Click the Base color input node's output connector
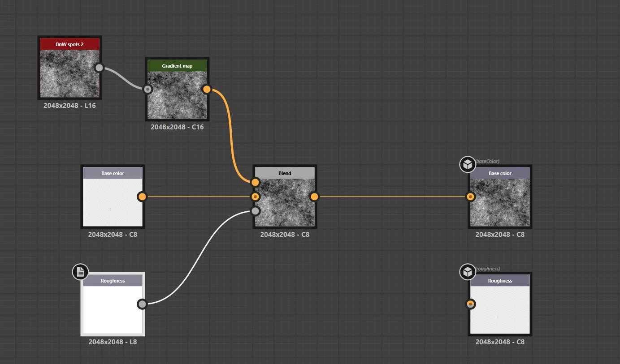Viewport: 620px width, 364px height. (x=142, y=197)
